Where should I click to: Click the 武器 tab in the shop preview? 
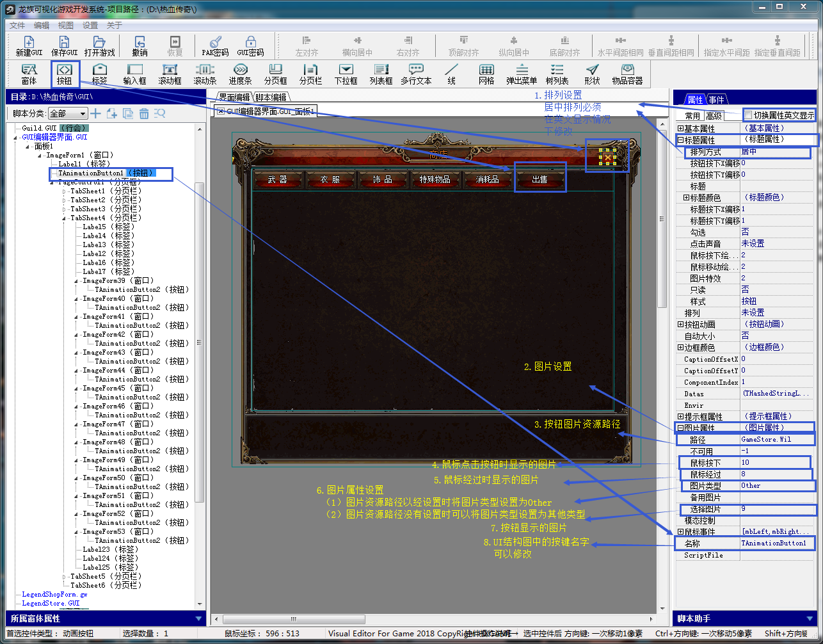(278, 180)
